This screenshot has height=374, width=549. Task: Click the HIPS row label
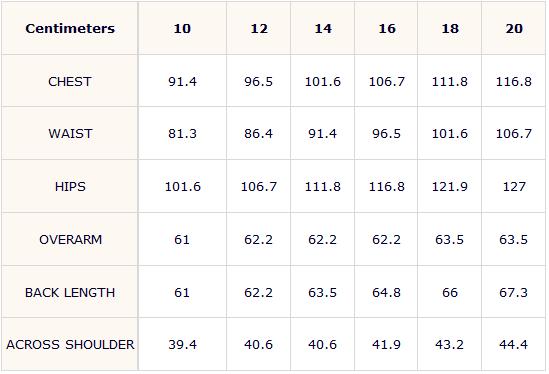70,187
